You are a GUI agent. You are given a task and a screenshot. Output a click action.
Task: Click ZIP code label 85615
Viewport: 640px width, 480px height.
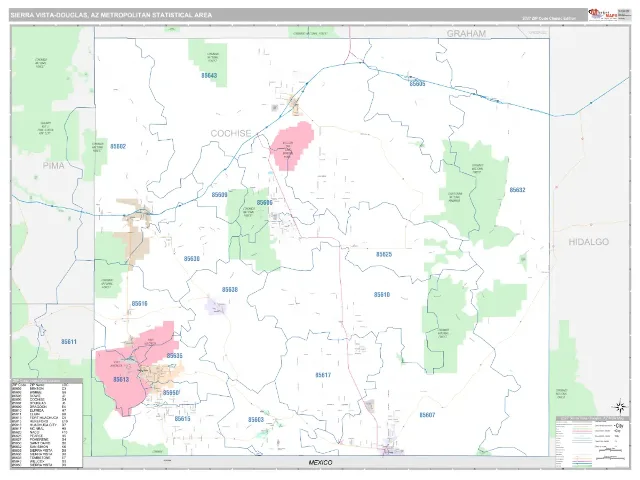point(182,419)
